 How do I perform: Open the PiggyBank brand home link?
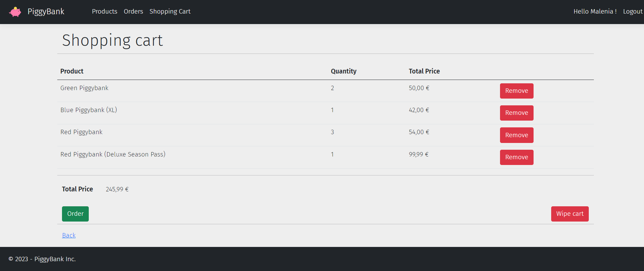[46, 12]
